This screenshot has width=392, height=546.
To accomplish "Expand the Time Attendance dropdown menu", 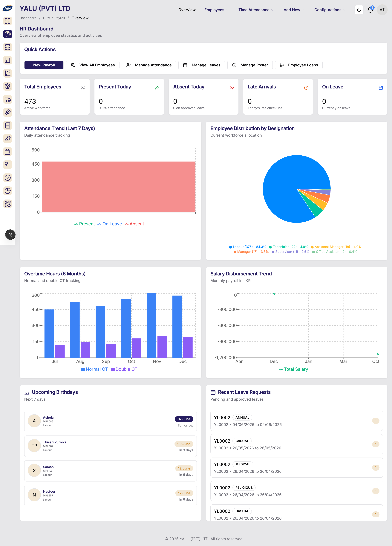I will pos(256,10).
